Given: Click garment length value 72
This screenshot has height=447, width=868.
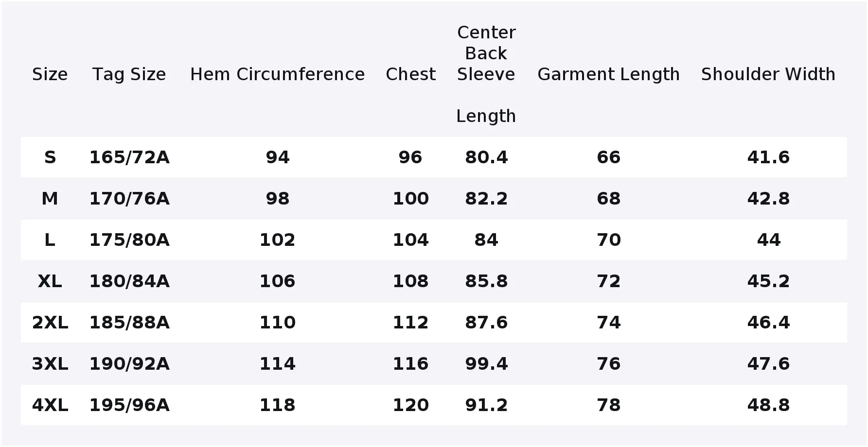Looking at the screenshot, I should (x=608, y=281).
